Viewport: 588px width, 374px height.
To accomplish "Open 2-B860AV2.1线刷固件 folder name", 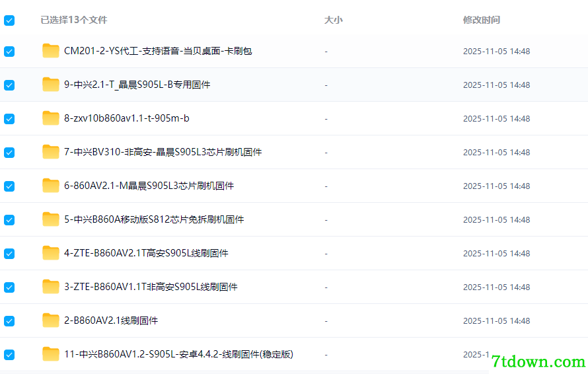I will pyautogui.click(x=111, y=320).
